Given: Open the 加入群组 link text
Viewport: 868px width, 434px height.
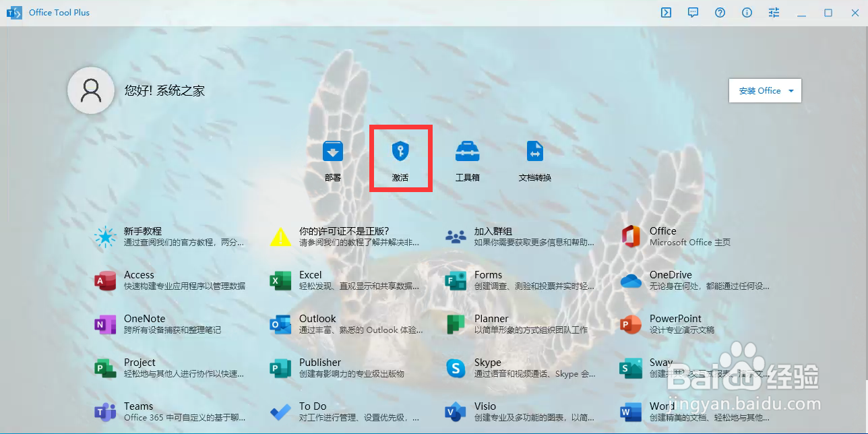Looking at the screenshot, I should pyautogui.click(x=493, y=231).
